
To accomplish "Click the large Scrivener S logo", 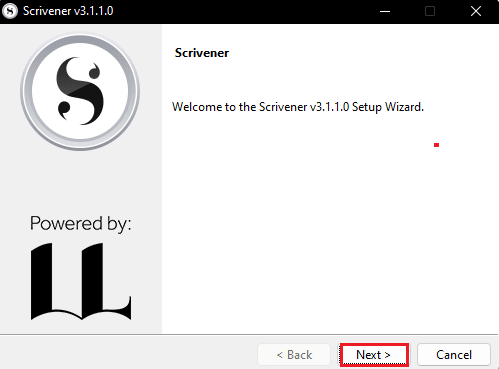I will 80,92.
